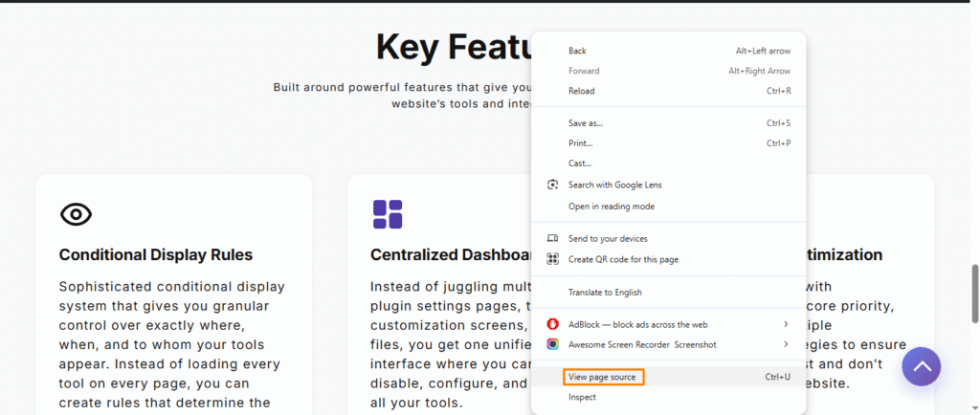Click the eye icon above Conditional Display Rules
This screenshot has height=415, width=980.
tap(77, 214)
